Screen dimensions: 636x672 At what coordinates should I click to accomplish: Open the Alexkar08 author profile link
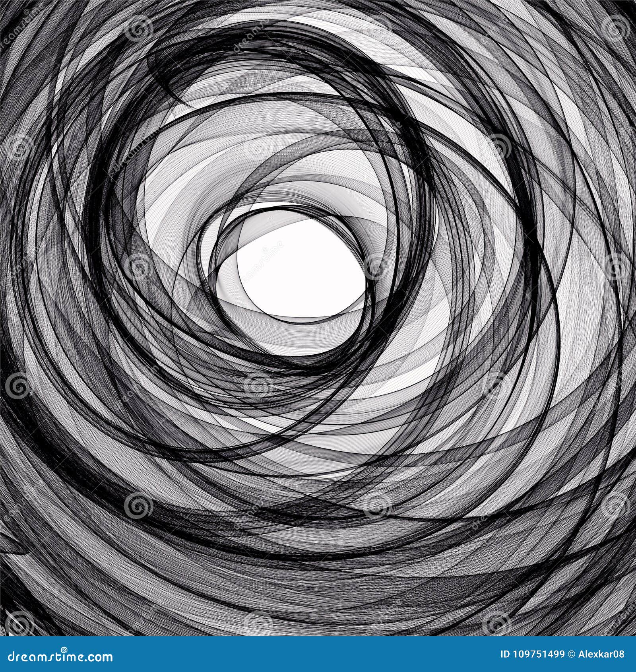[600, 653]
